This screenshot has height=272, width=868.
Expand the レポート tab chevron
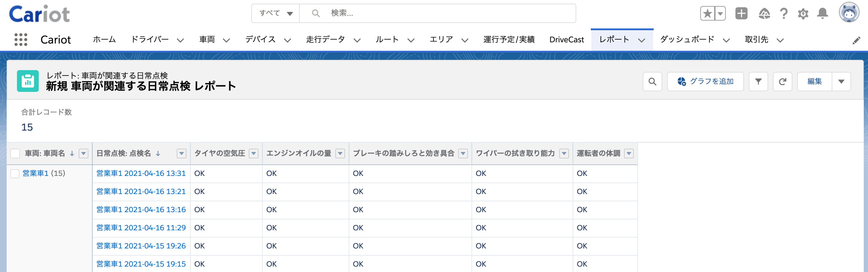(x=642, y=40)
